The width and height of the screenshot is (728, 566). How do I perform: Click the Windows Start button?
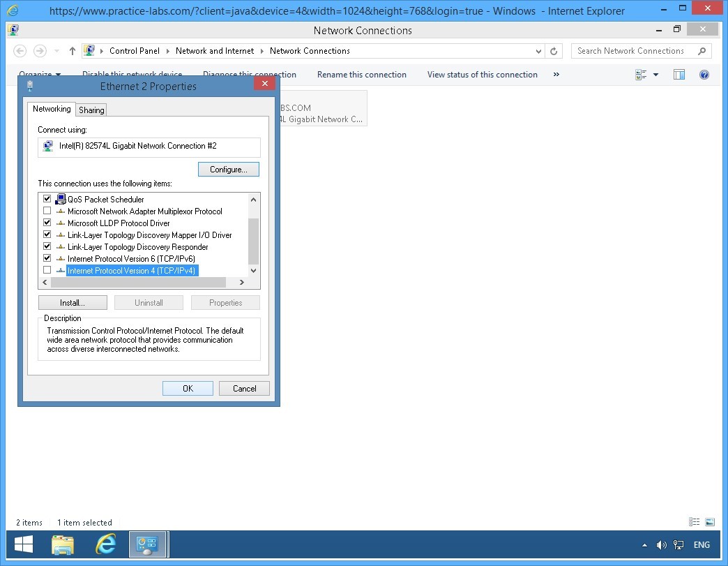[x=24, y=544]
